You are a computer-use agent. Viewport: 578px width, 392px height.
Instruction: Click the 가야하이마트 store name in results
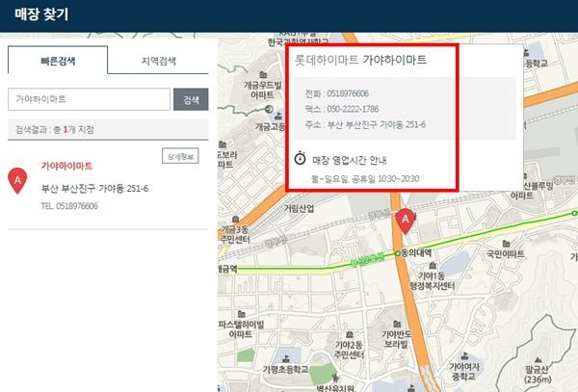(66, 166)
